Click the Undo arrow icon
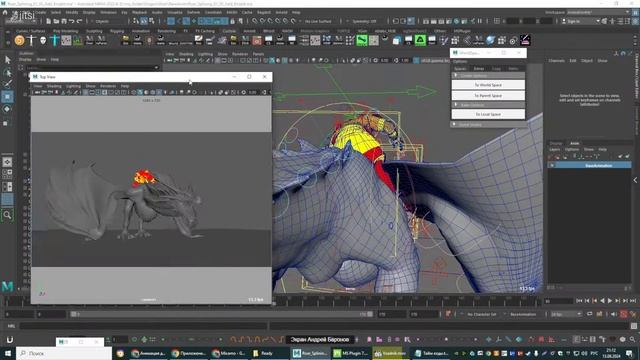 (72, 21)
